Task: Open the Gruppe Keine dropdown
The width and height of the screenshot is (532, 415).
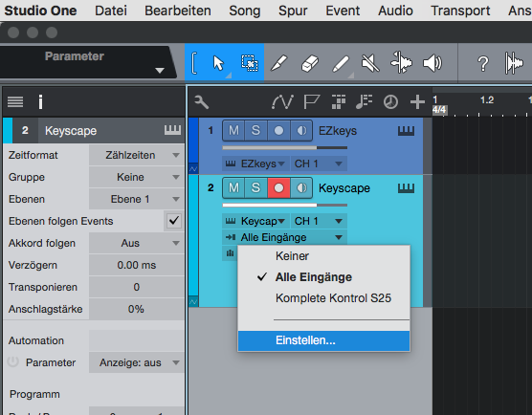Action: 137,177
